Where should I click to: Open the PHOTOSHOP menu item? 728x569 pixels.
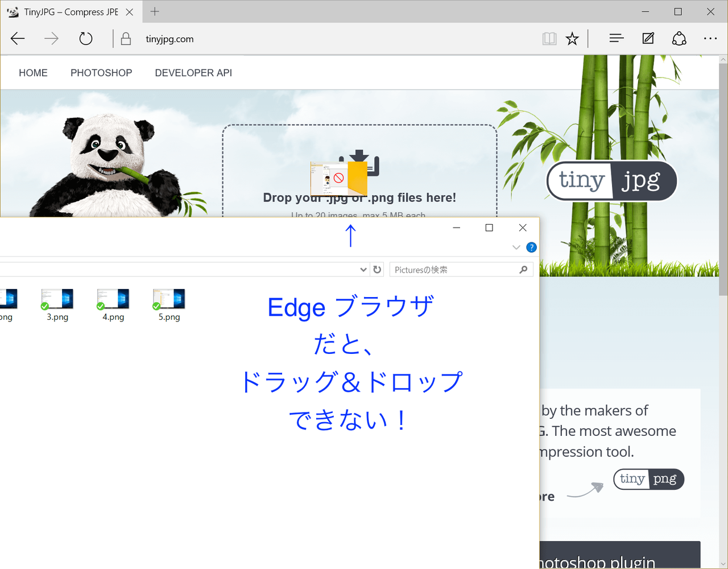point(101,73)
